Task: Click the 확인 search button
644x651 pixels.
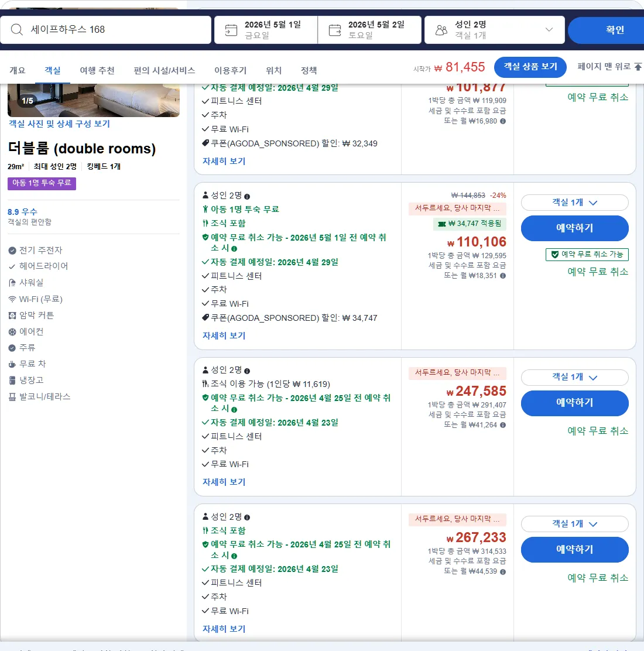Action: (606, 30)
